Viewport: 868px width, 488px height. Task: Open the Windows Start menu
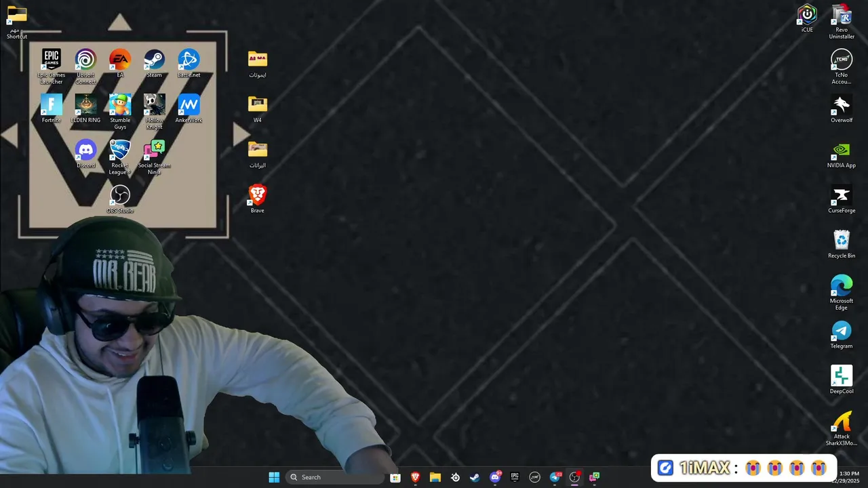click(x=274, y=477)
